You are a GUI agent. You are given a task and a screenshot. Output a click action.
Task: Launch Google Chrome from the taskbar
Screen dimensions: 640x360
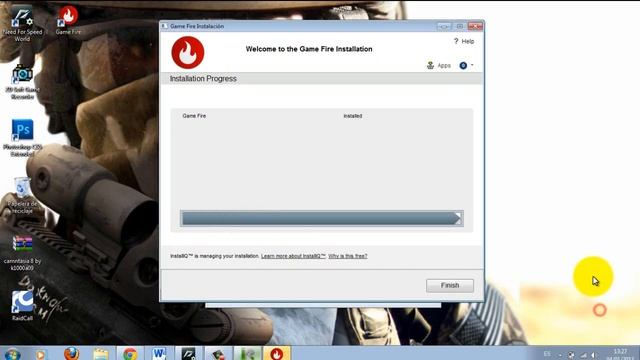(130, 354)
